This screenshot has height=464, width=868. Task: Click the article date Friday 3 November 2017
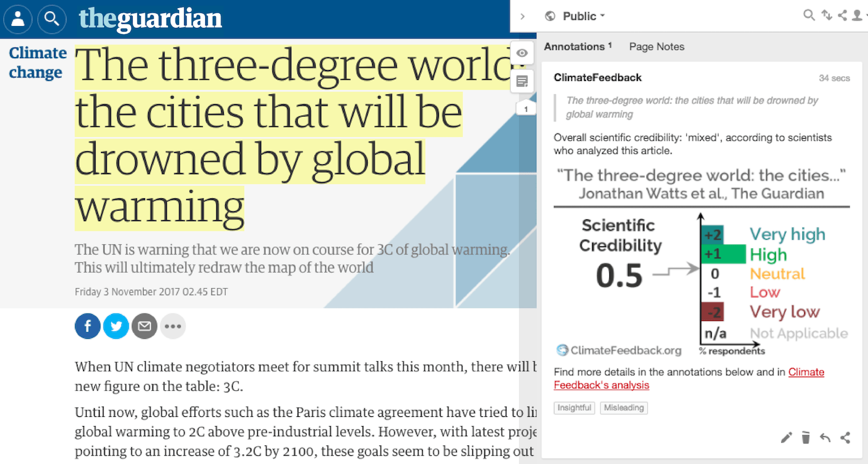coord(151,291)
